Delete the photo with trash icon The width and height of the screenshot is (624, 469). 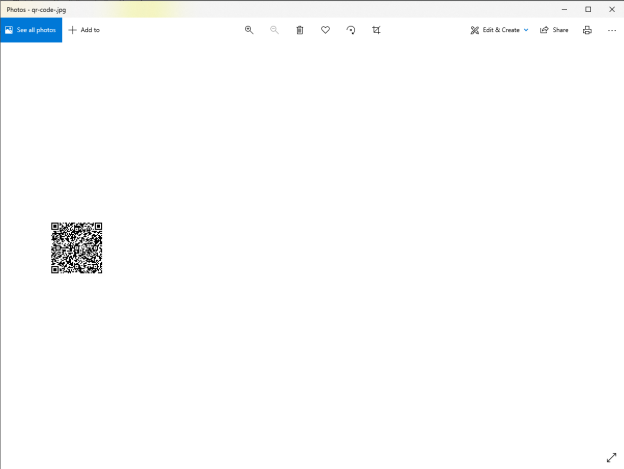coord(300,30)
